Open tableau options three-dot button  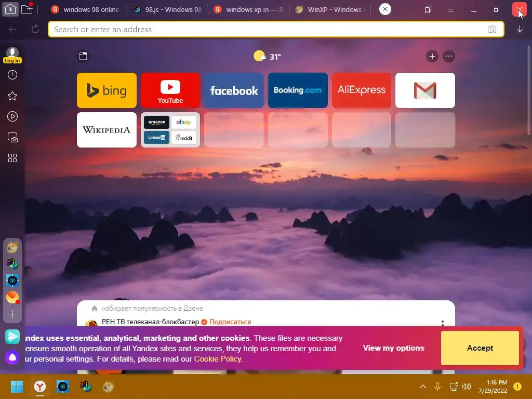pos(448,56)
